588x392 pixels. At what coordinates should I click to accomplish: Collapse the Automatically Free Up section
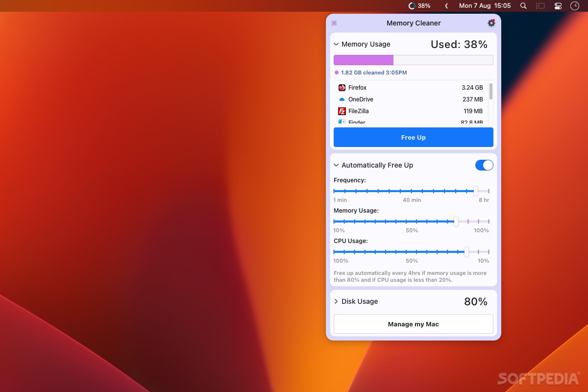[336, 165]
